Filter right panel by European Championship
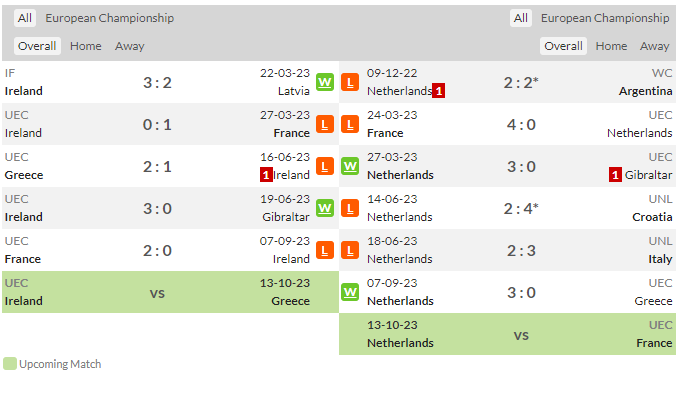 point(605,18)
